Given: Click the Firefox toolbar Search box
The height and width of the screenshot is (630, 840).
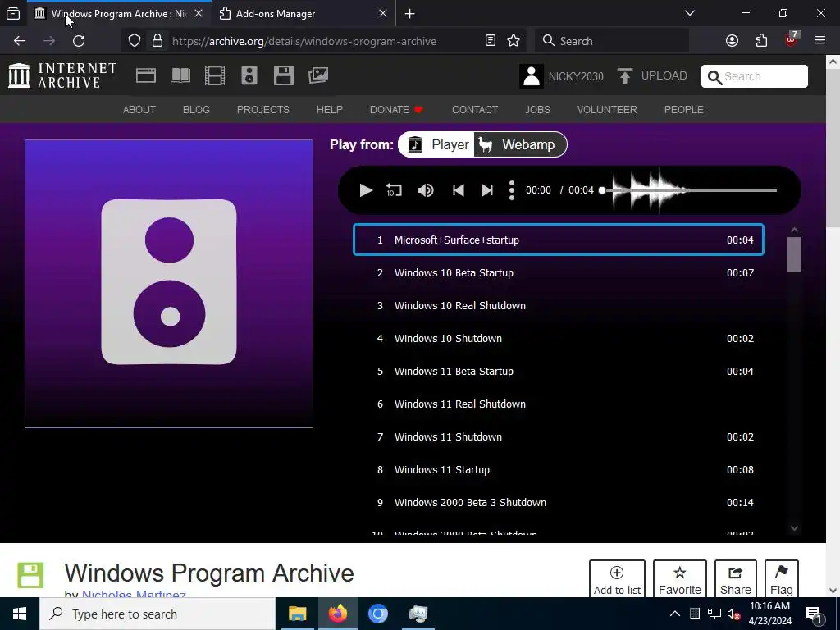Looking at the screenshot, I should [612, 41].
